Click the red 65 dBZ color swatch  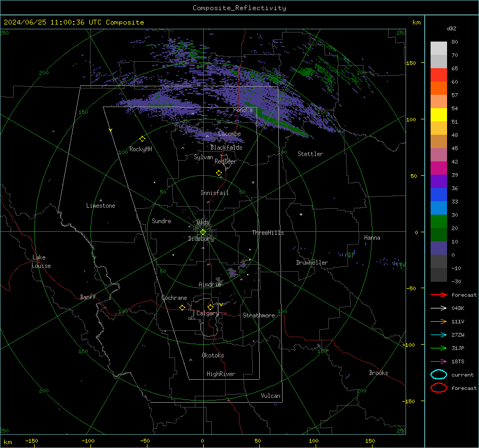pos(439,75)
